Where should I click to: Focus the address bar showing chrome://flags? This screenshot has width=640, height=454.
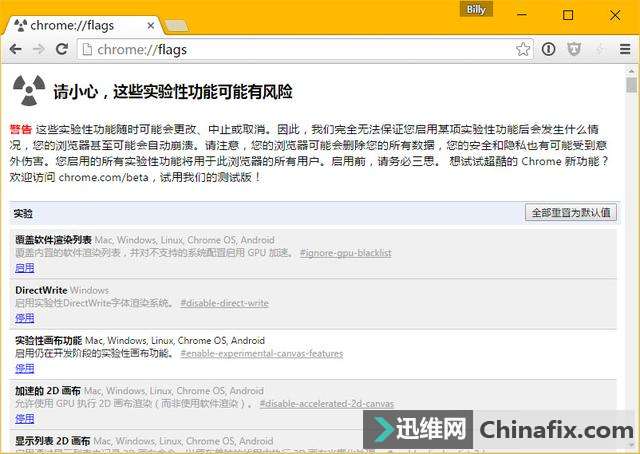pyautogui.click(x=305, y=49)
